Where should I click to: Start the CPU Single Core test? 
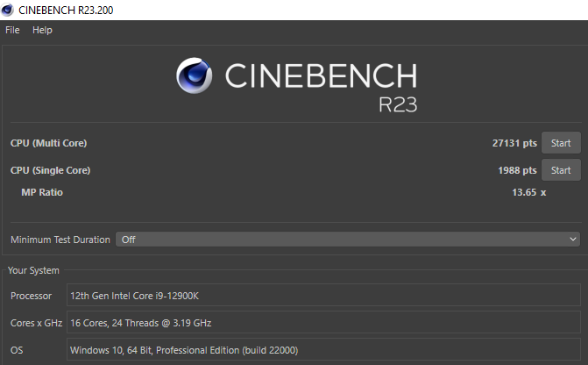coord(561,170)
